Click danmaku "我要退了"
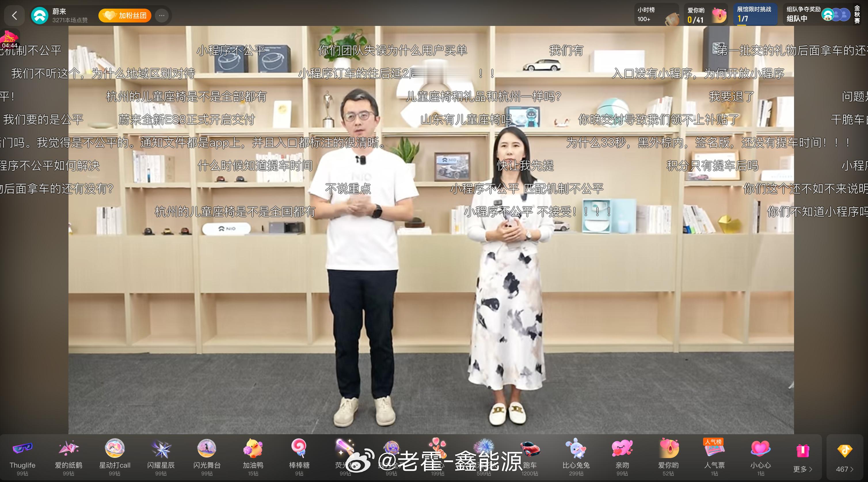 (x=732, y=97)
